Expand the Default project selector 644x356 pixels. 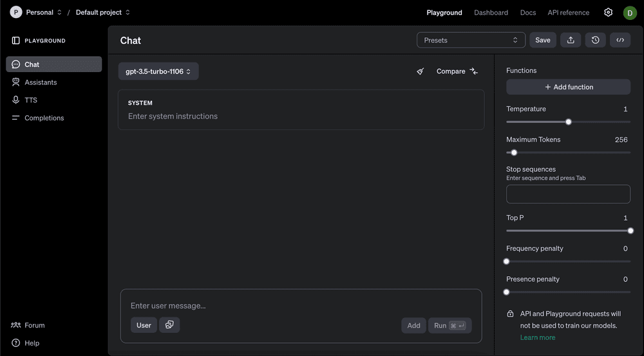[102, 12]
